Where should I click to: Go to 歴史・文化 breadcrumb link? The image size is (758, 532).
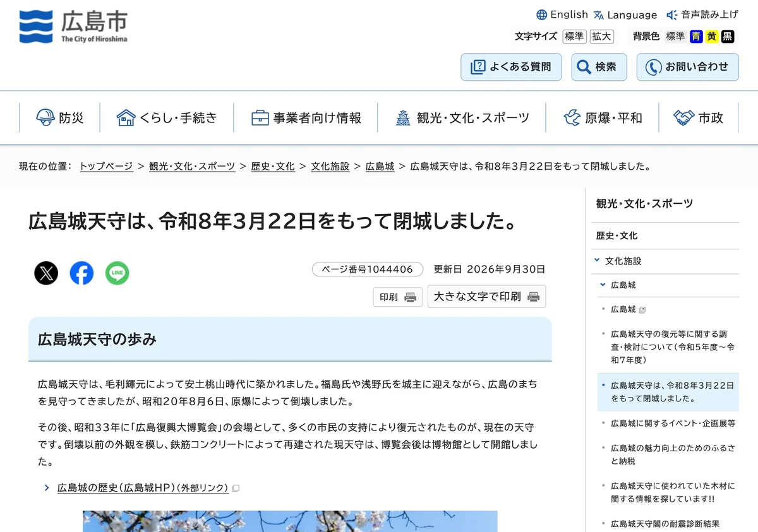click(x=273, y=167)
